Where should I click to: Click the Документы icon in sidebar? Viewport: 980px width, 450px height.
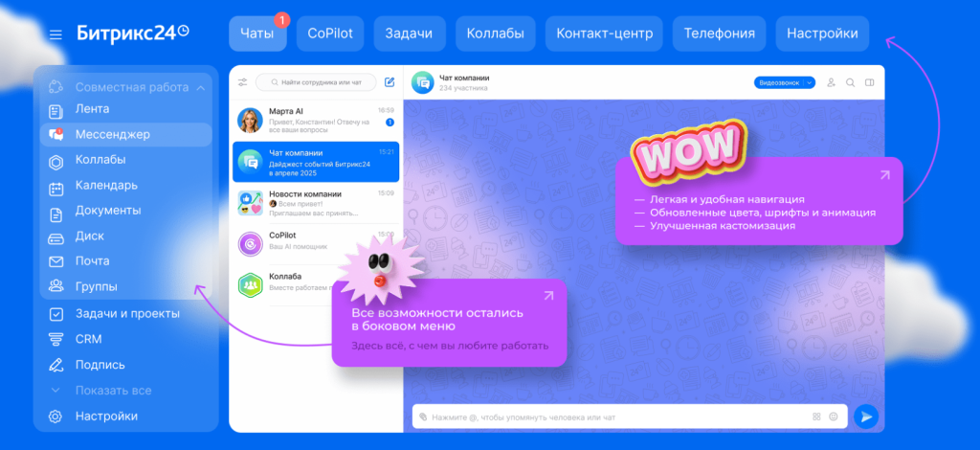[56, 214]
